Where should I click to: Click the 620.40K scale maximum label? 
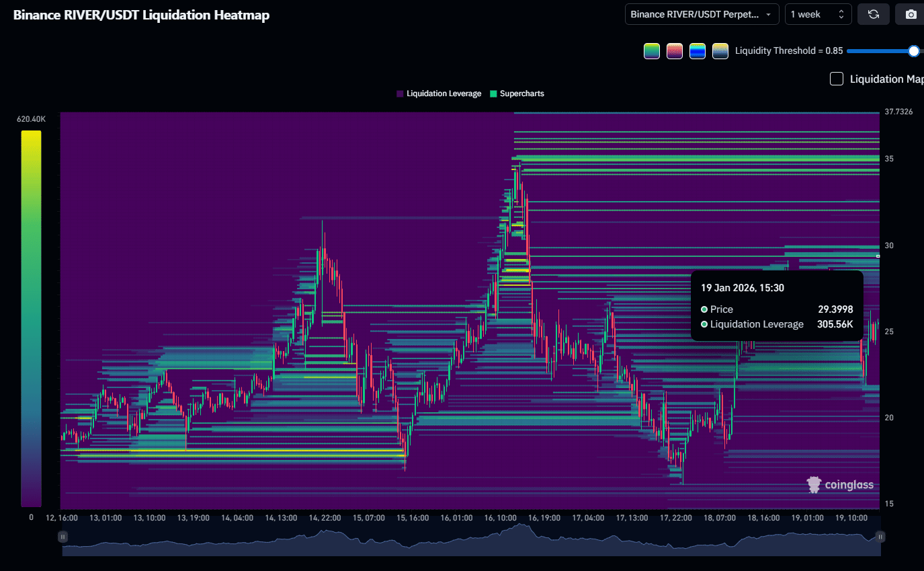[x=31, y=119]
